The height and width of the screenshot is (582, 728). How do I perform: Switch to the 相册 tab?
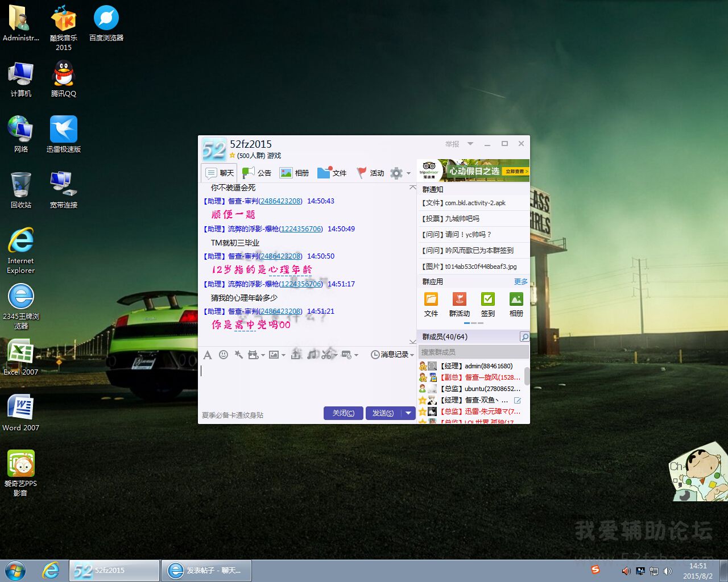(x=295, y=173)
